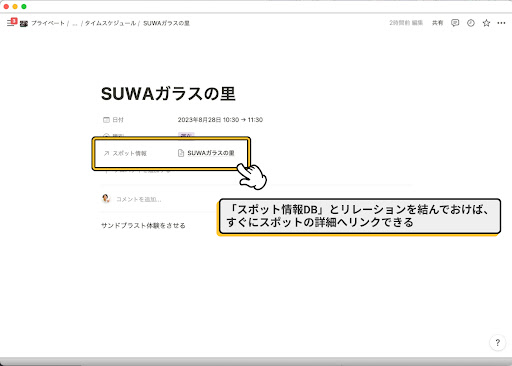This screenshot has height=366, width=512.
Task: Toggle the favorite star icon
Action: click(x=486, y=23)
